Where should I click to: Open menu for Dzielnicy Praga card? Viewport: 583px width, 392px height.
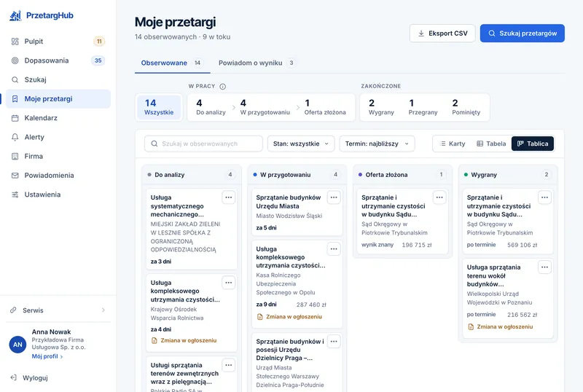click(334, 342)
